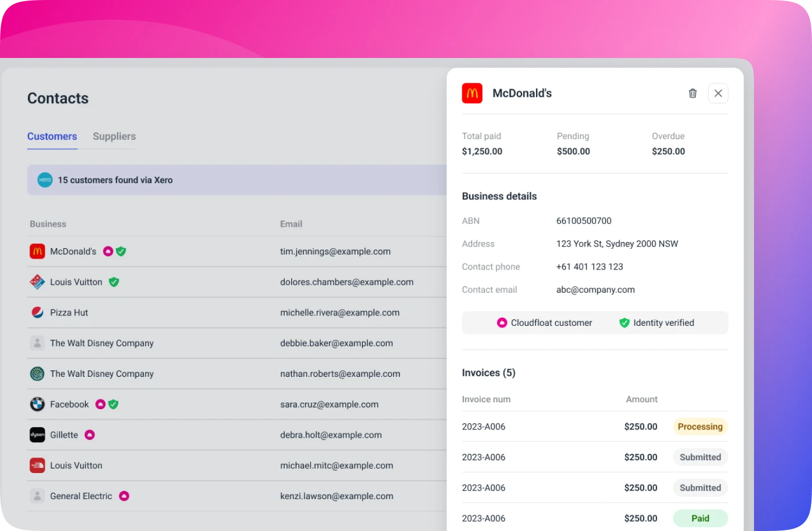Viewport: 812px width, 531px height.
Task: Click the Cloudfloat badge next to General Electric
Action: pyautogui.click(x=124, y=496)
